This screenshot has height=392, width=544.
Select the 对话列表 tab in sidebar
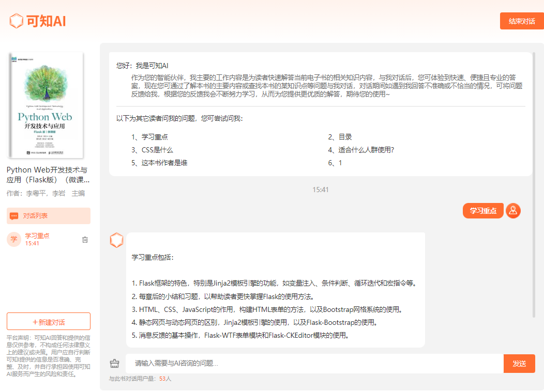click(x=49, y=216)
